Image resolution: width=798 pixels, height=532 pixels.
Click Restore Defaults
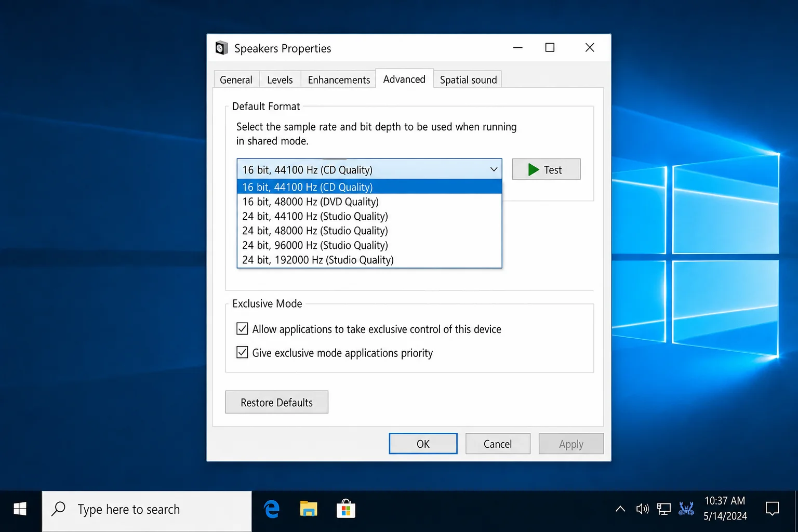pyautogui.click(x=276, y=402)
